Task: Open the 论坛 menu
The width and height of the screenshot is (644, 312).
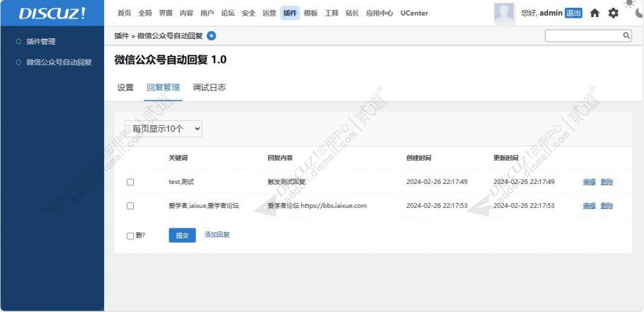Action: coord(228,13)
